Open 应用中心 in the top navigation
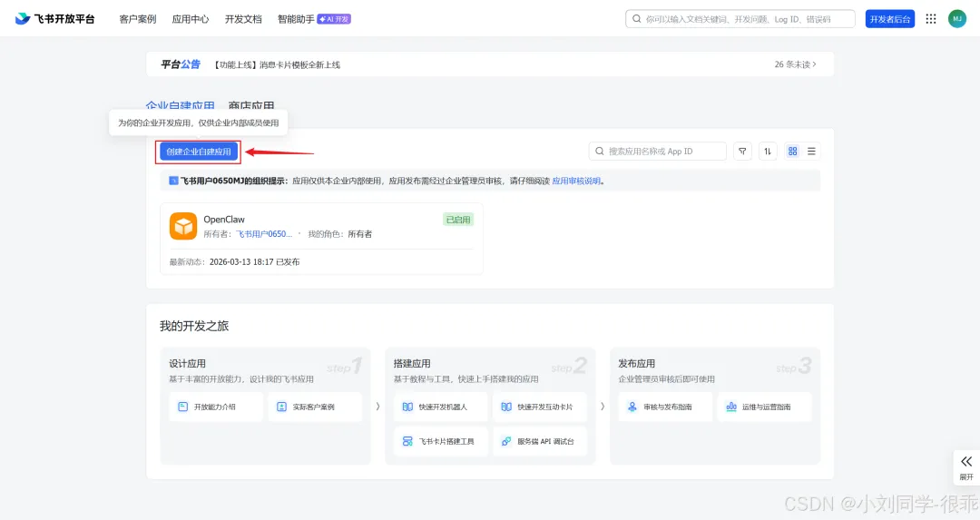 click(191, 19)
